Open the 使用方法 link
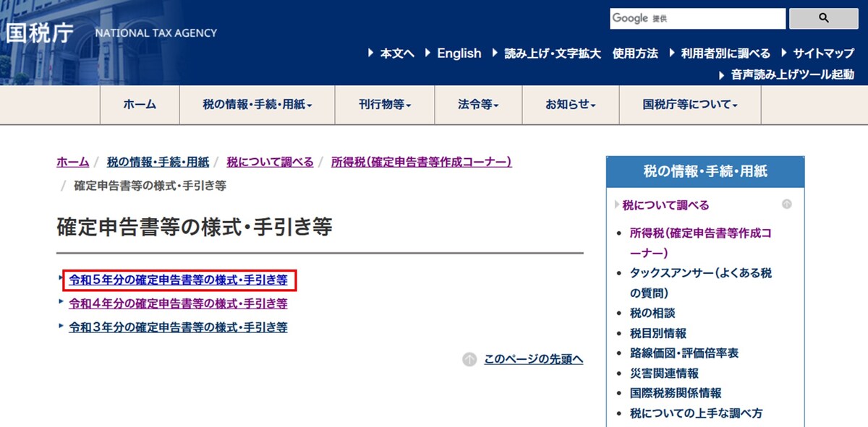 (635, 53)
